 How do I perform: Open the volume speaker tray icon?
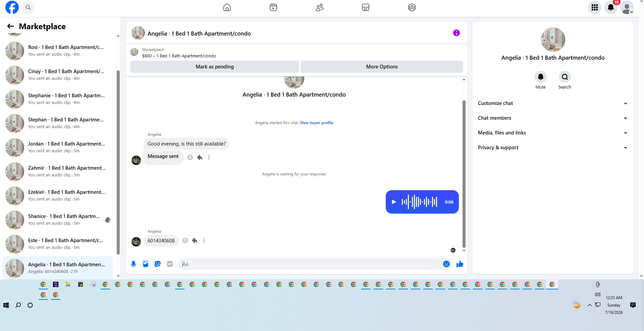(x=598, y=294)
